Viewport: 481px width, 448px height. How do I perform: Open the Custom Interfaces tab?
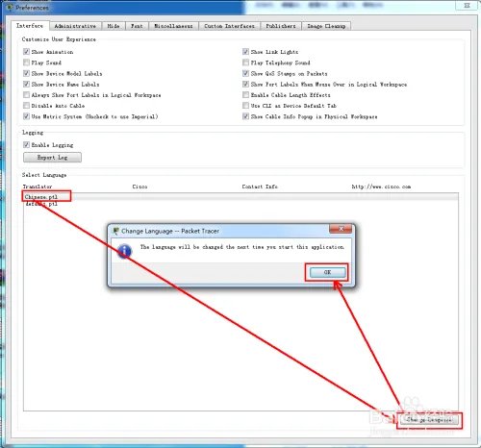point(229,26)
